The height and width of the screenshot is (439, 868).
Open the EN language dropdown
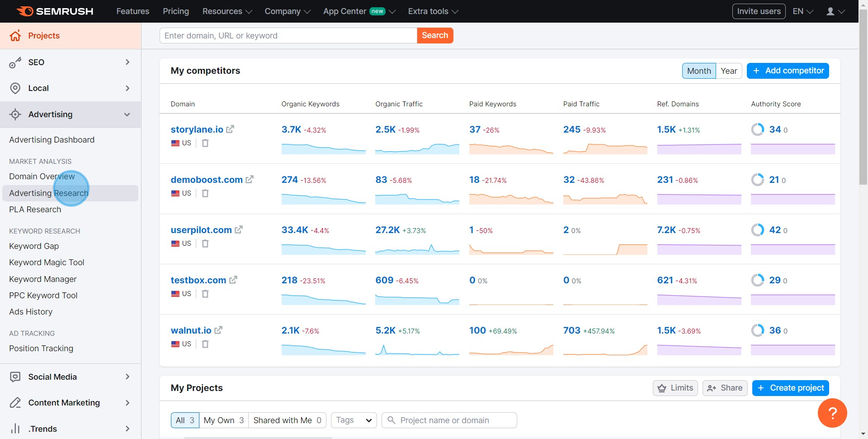(x=803, y=11)
